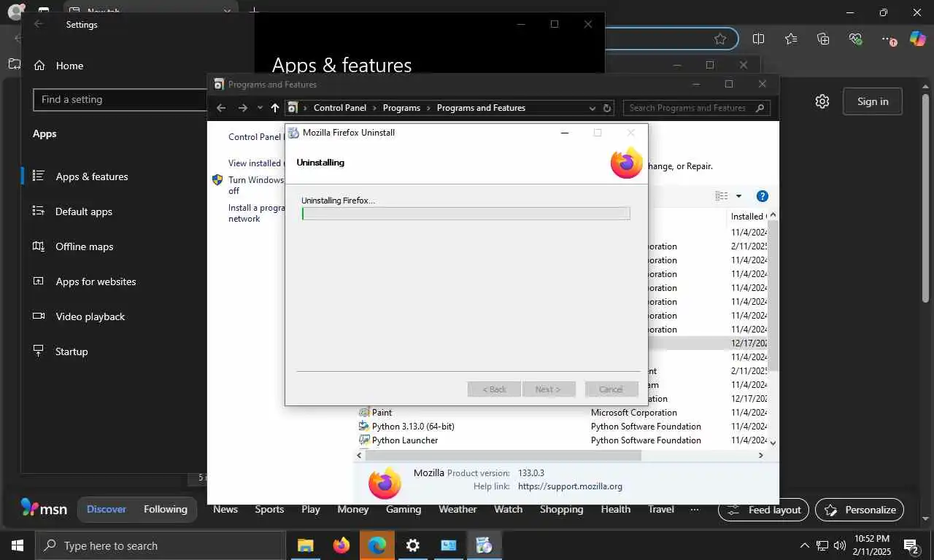Switch to Microsoft Edge on the taskbar
The width and height of the screenshot is (934, 560).
point(377,545)
